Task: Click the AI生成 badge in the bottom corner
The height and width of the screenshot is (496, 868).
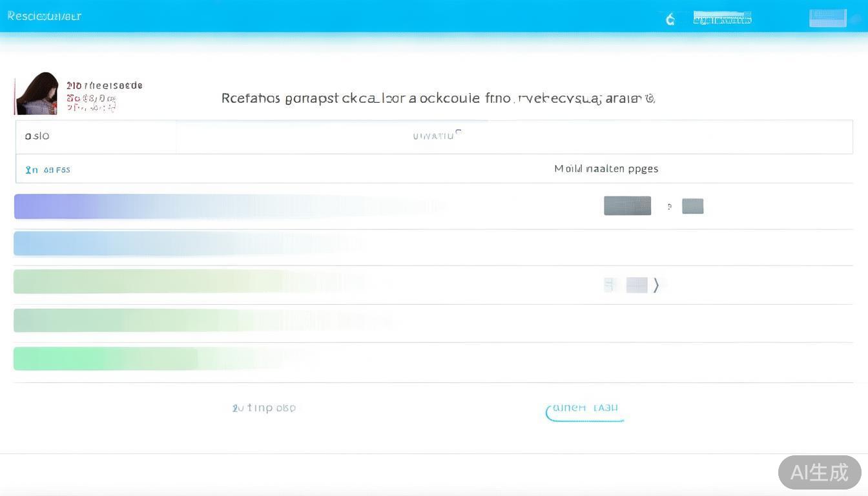Action: [x=819, y=472]
